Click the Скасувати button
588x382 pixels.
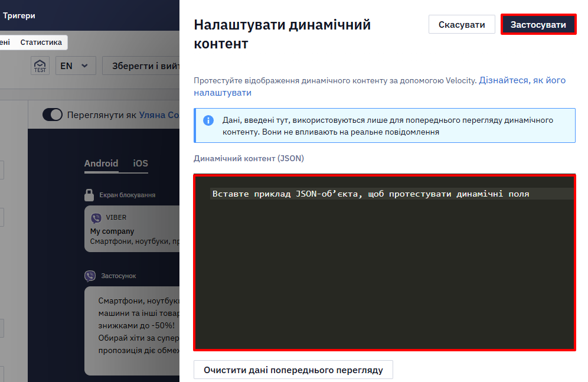pyautogui.click(x=462, y=25)
